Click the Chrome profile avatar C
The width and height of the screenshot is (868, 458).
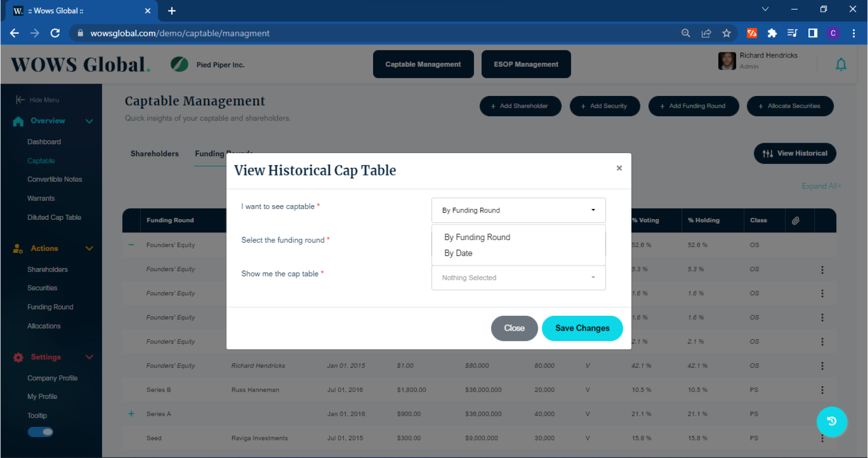[833, 33]
